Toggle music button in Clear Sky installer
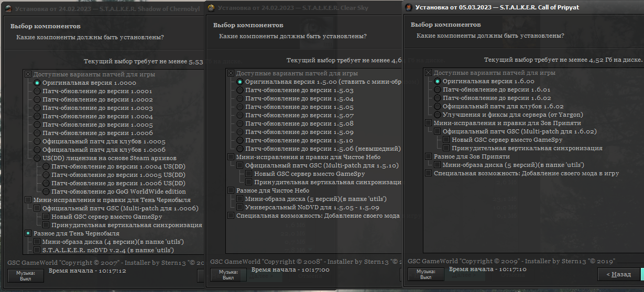The image size is (644, 292). (228, 274)
